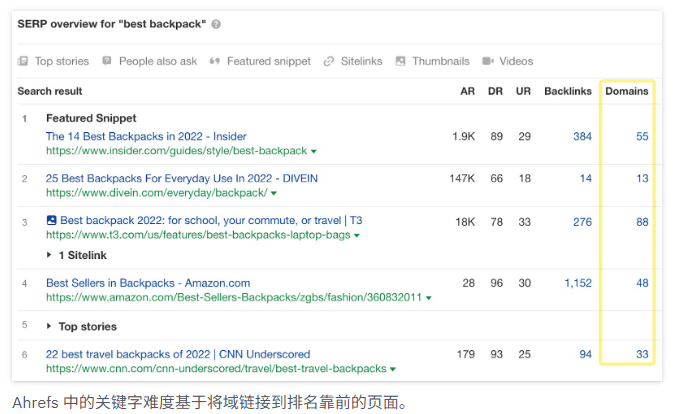Screen dimensions: 675x414
Task: Open "The 14 Best Backpacks in 2022" result
Action: pyautogui.click(x=146, y=136)
